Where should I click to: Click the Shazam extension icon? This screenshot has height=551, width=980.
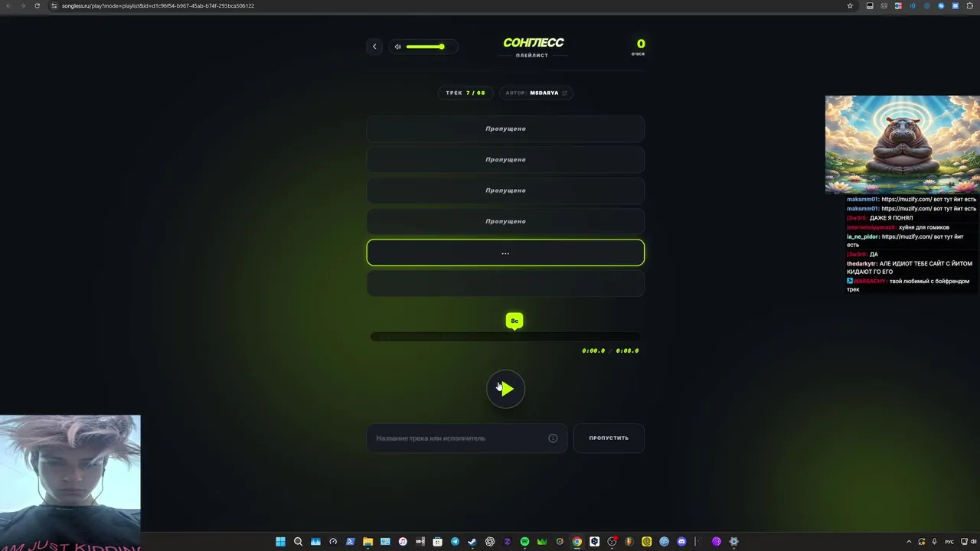[941, 5]
